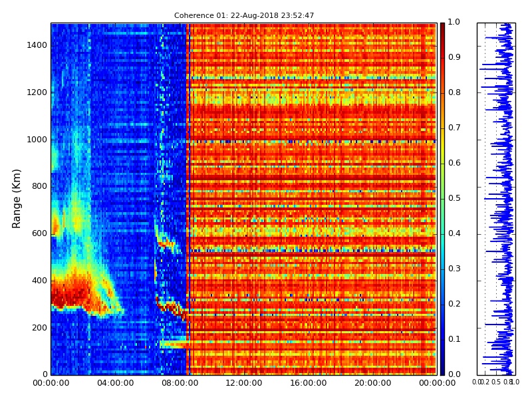The height and width of the screenshot is (399, 532).
Task: Click the 1.0 label on the colorbar
Action: click(x=454, y=22)
